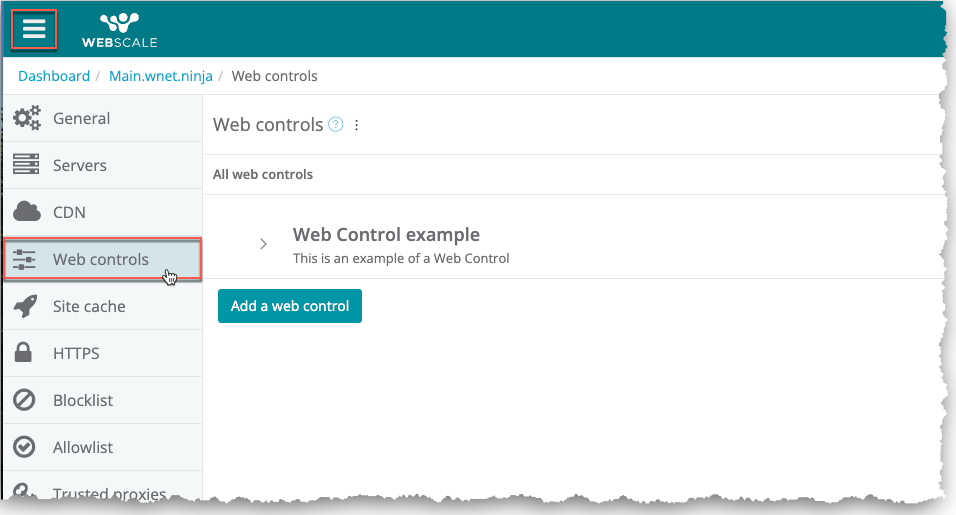Viewport: 956px width, 515px height.
Task: Open Web controls help question mark
Action: [336, 125]
